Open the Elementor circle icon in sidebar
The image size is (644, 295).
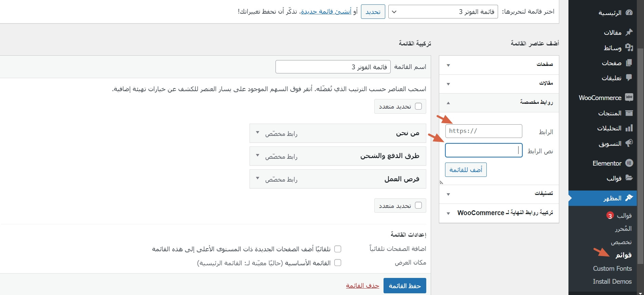(x=629, y=163)
